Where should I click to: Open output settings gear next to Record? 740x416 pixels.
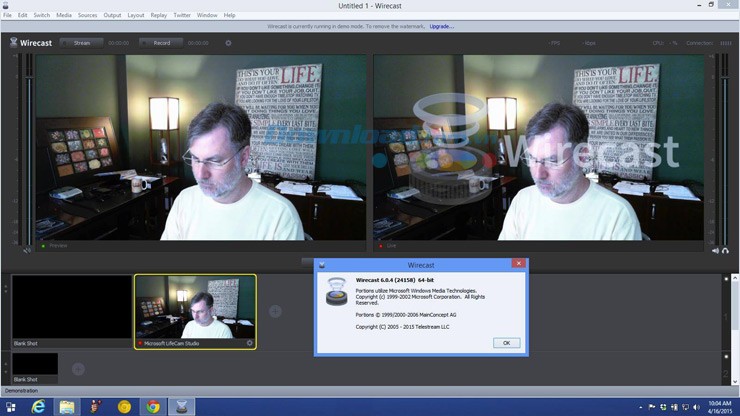coord(228,43)
